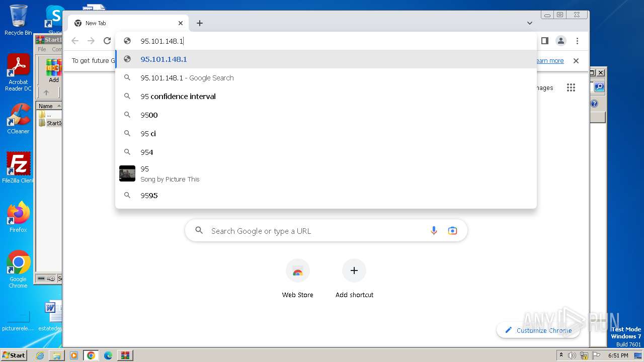
Task: Open the Recycle Bin desktop icon
Action: point(18,20)
